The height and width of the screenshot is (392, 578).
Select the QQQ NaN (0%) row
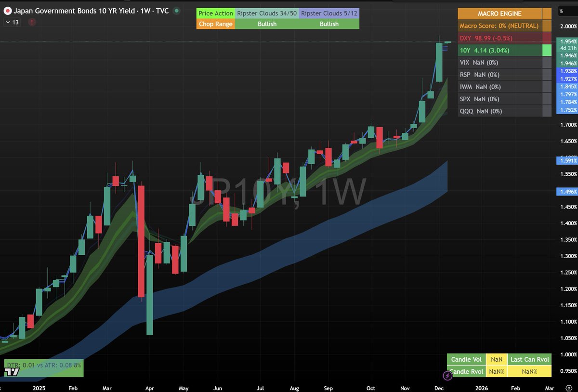click(499, 111)
